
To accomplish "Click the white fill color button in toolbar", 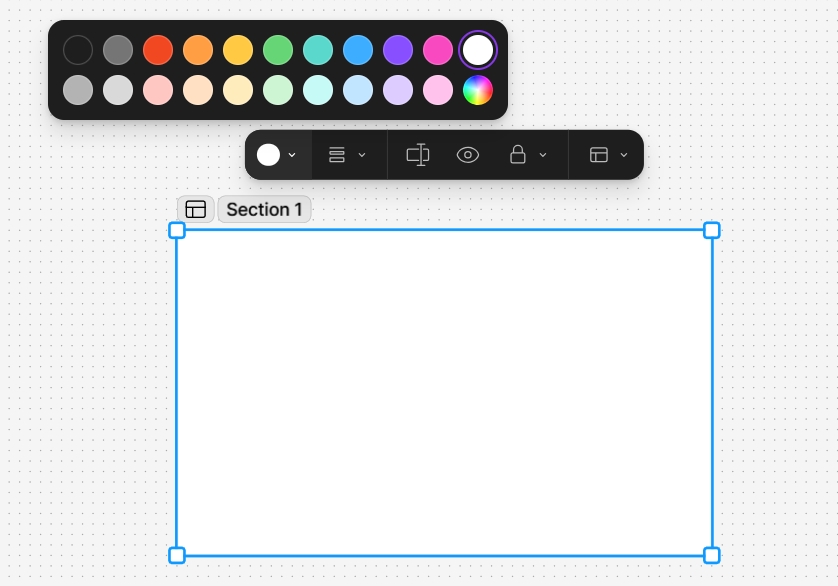I will pos(268,155).
